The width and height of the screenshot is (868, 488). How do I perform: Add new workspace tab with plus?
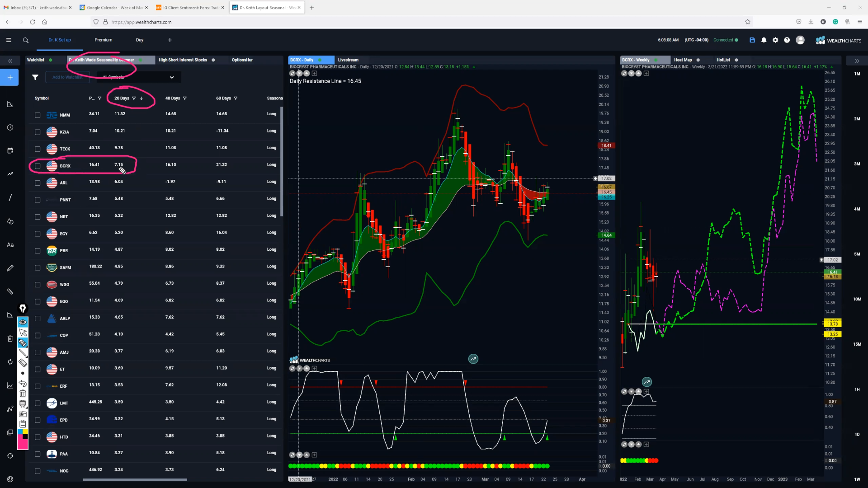(170, 40)
